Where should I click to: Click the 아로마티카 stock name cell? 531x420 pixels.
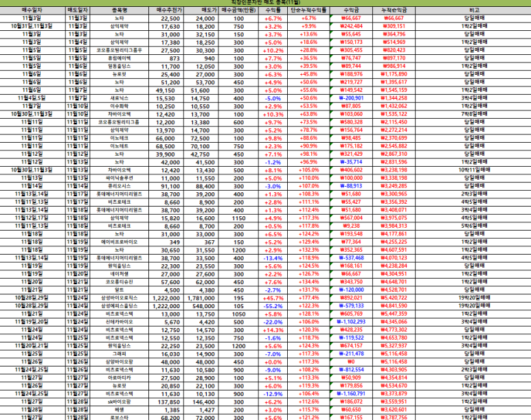pos(120,377)
